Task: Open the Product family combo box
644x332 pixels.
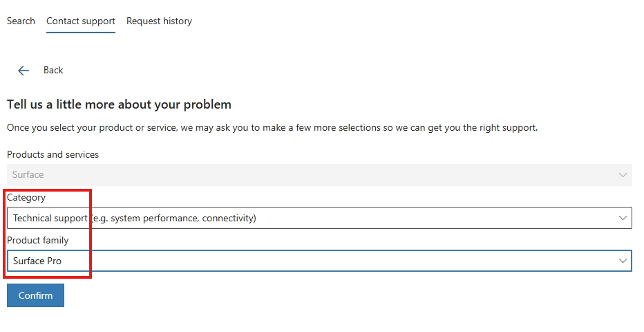Action: click(x=319, y=261)
